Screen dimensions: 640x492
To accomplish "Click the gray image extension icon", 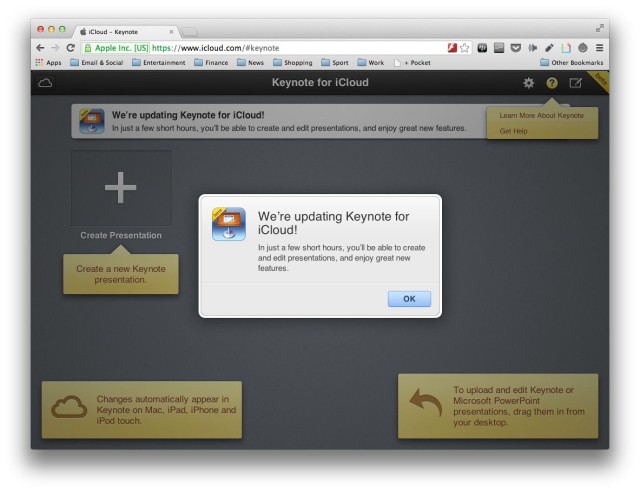I will (x=499, y=48).
